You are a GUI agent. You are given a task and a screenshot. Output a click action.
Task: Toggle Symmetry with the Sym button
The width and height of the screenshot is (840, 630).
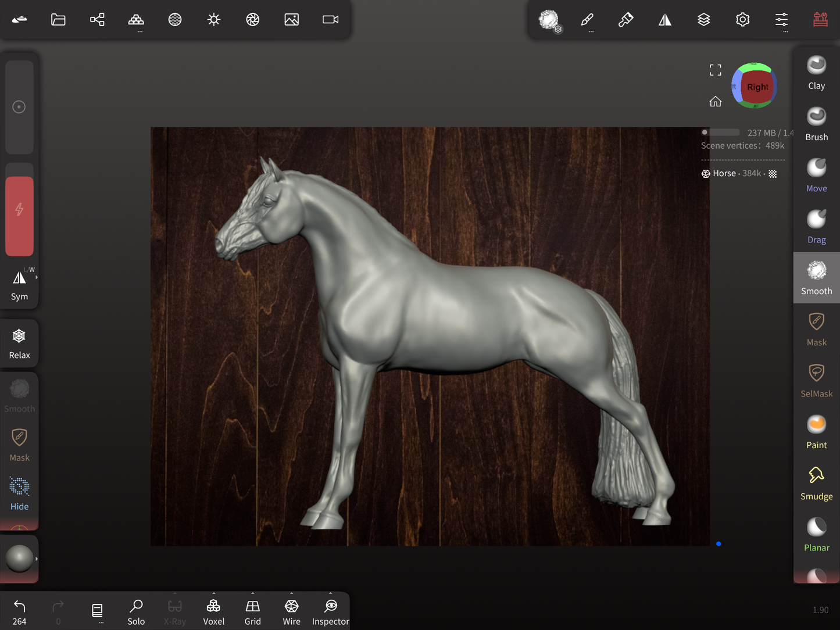19,285
